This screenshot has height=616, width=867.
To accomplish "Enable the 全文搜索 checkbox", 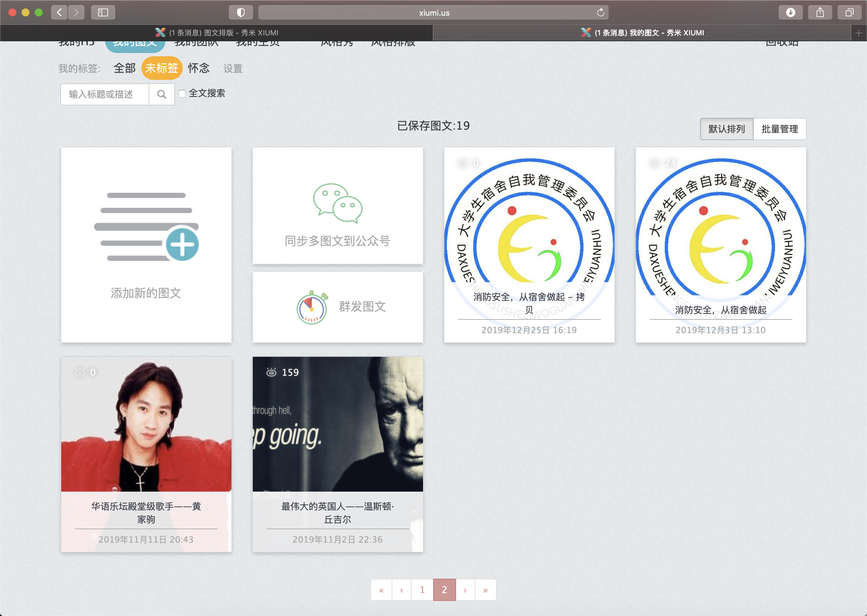I will tap(182, 93).
